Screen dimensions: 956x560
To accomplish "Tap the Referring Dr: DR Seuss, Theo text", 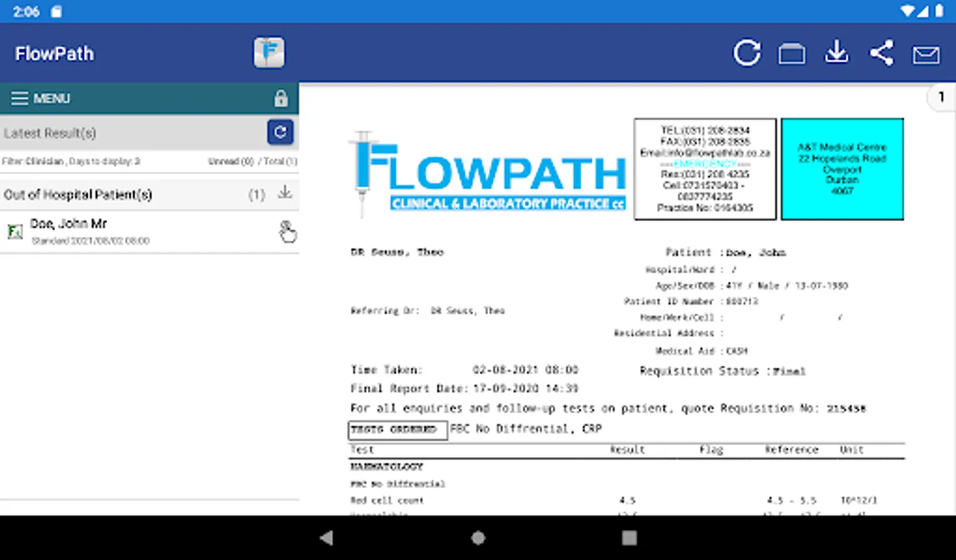I will point(428,310).
